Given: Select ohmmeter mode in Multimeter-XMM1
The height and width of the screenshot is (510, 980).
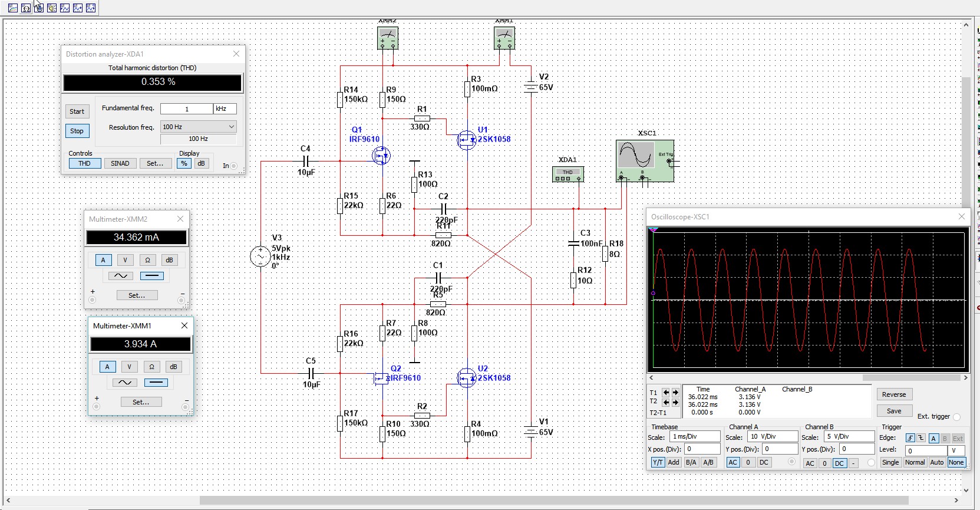Looking at the screenshot, I should click(151, 367).
